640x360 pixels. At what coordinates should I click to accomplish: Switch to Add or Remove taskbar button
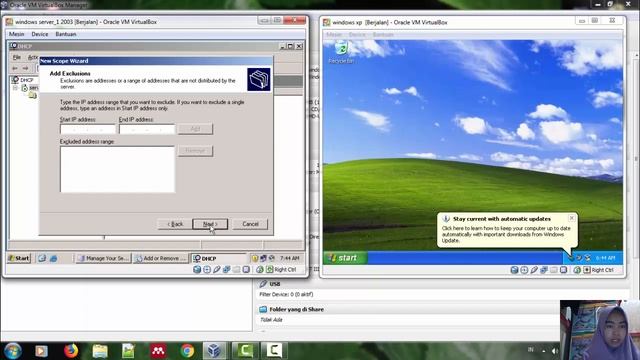[161, 258]
